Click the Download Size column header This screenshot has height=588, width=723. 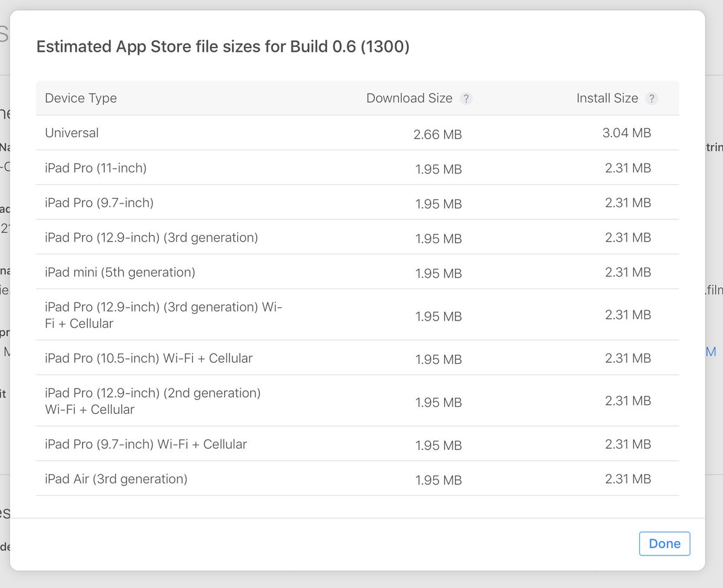pyautogui.click(x=409, y=98)
